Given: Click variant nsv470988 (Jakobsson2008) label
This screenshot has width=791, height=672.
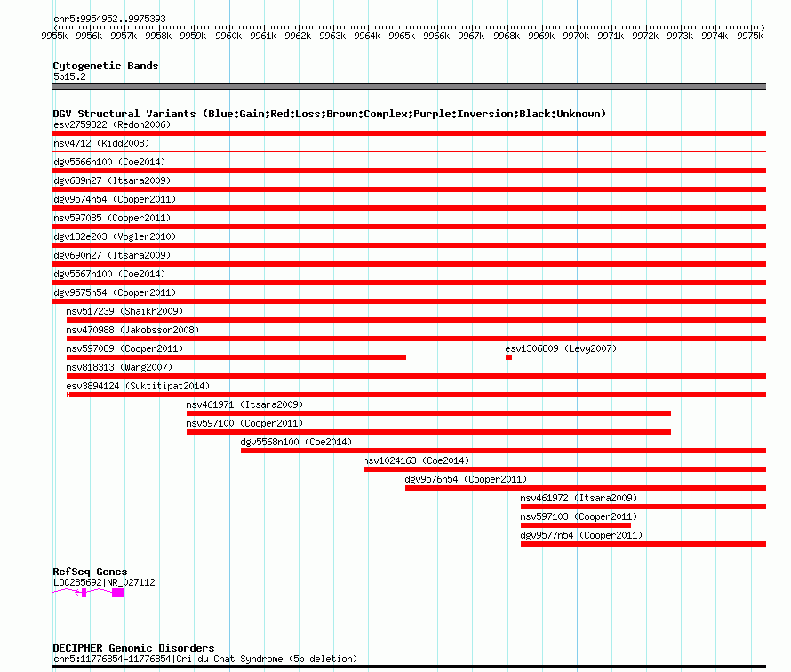Looking at the screenshot, I should 132,330.
